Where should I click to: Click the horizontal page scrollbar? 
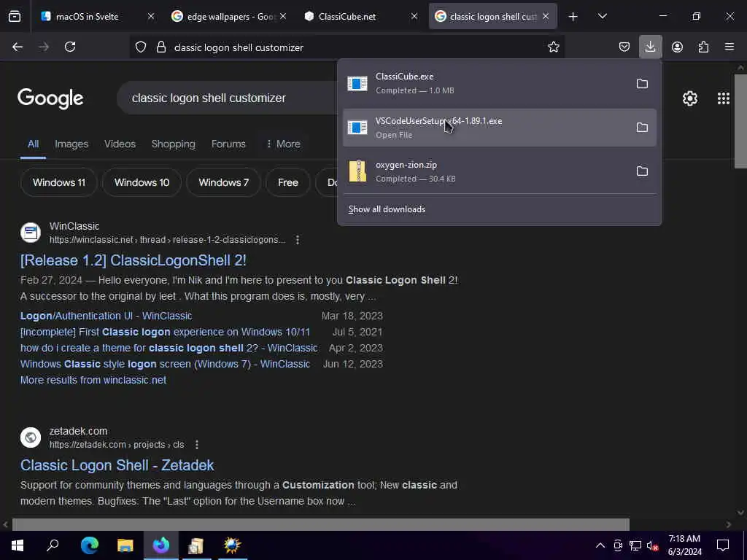click(321, 524)
